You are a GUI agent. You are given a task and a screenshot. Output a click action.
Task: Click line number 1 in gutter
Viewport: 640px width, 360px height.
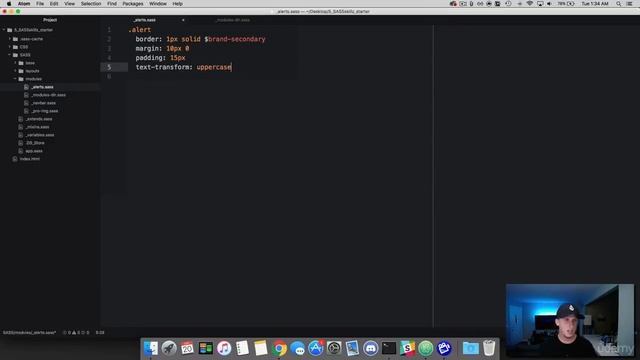click(x=109, y=30)
